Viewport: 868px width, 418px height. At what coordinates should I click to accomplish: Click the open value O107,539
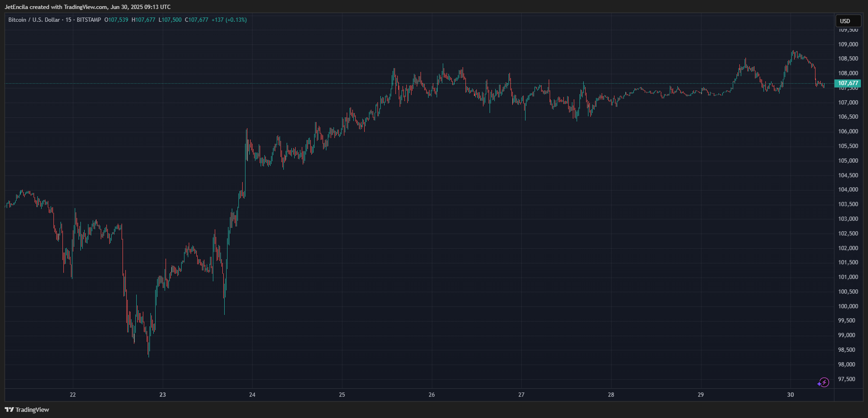coord(116,20)
